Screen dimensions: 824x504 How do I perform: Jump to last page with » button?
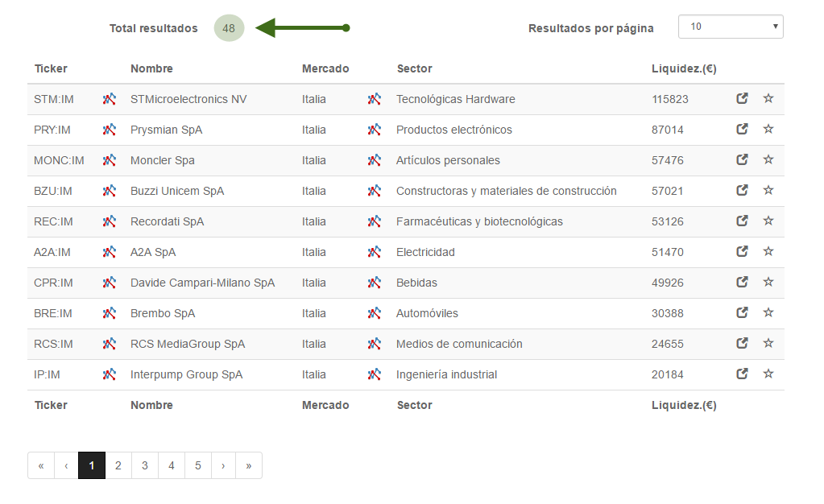pyautogui.click(x=249, y=465)
